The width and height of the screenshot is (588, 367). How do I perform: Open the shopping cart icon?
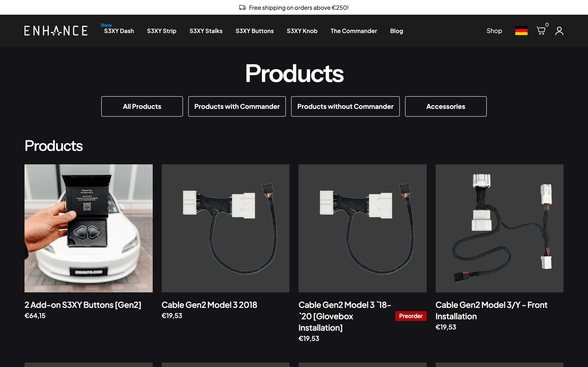pos(542,31)
